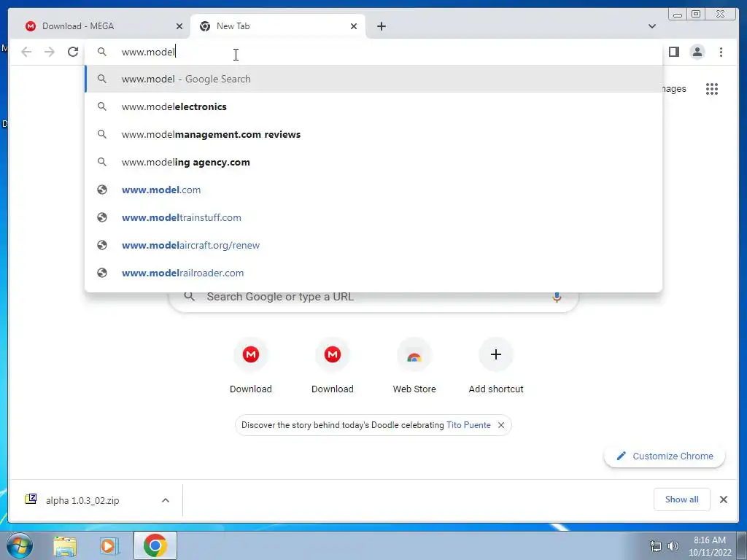Click the Chrome taskbar icon
Image resolution: width=747 pixels, height=560 pixels.
155,545
